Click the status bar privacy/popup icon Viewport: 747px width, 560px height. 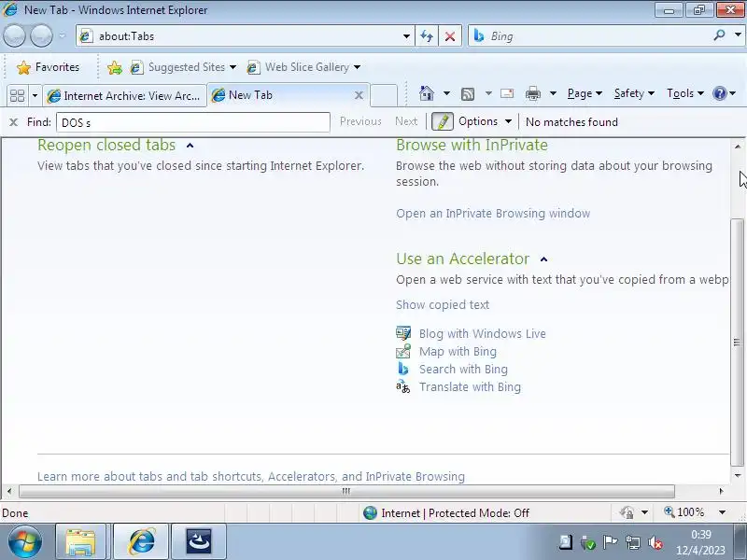click(x=627, y=512)
